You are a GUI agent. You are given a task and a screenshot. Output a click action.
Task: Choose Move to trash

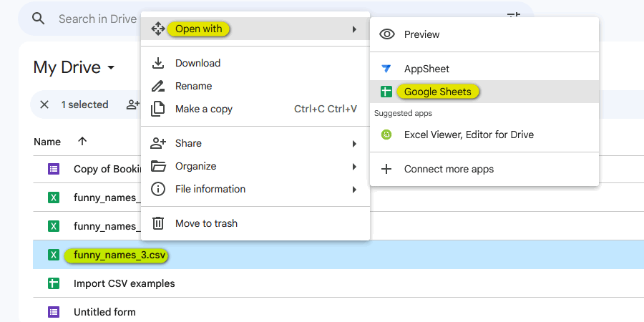tap(255, 223)
